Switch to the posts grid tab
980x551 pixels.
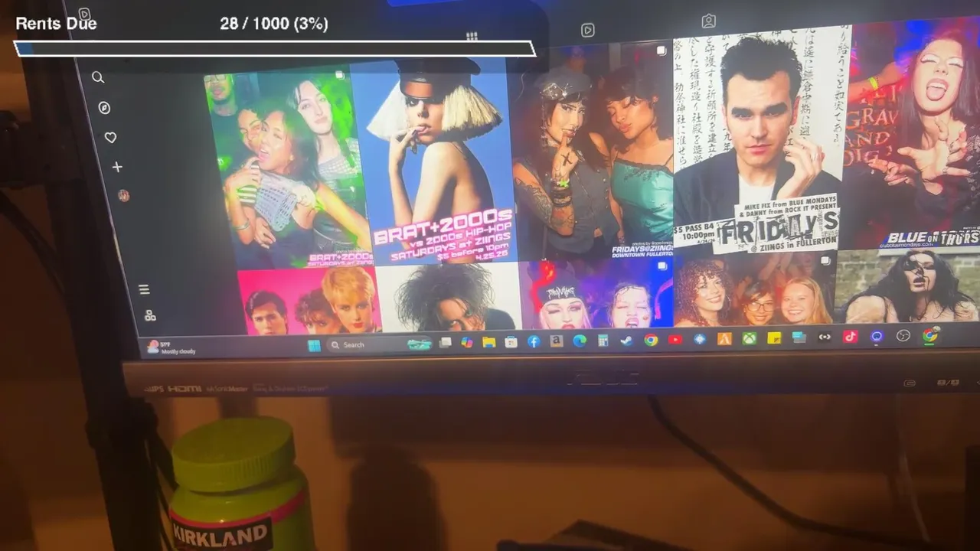coord(472,36)
